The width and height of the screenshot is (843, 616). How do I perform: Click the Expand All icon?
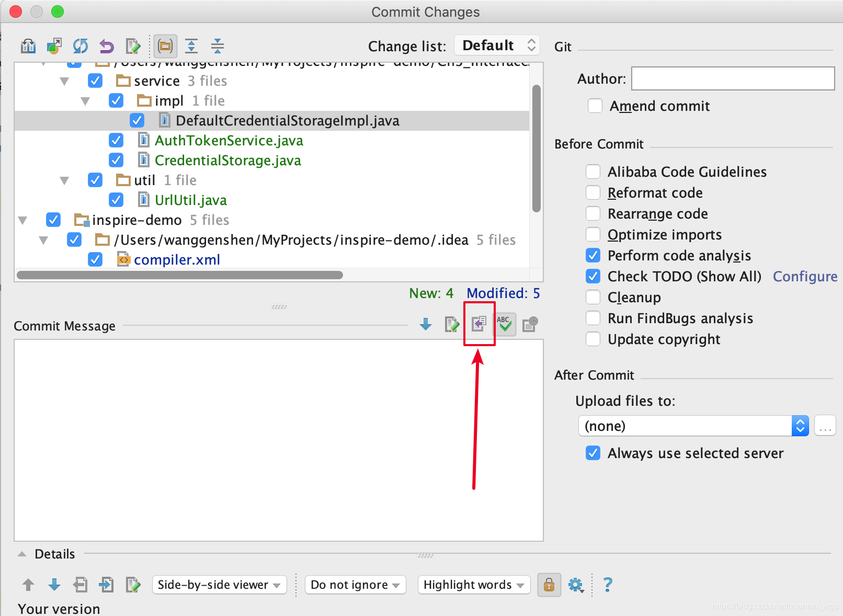(x=191, y=46)
